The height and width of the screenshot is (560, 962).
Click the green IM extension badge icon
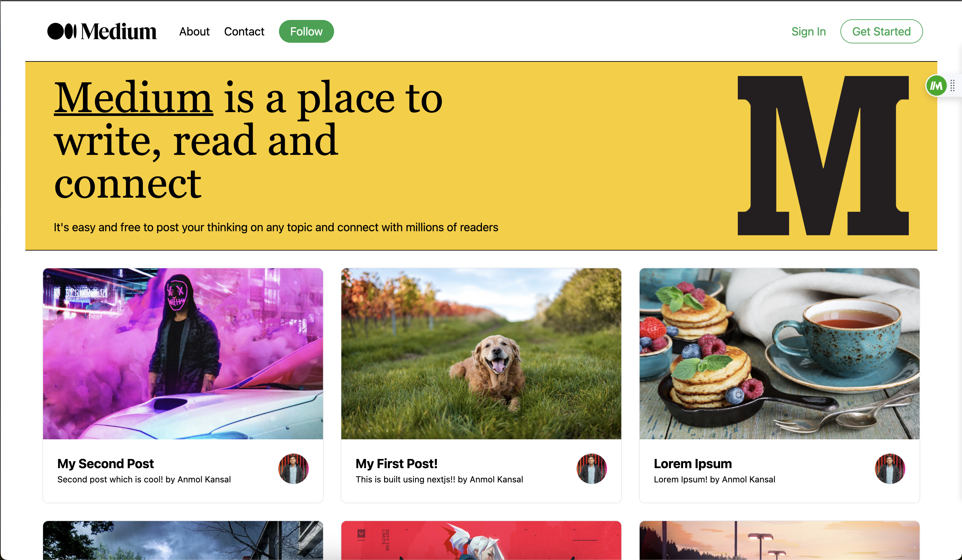tap(936, 86)
